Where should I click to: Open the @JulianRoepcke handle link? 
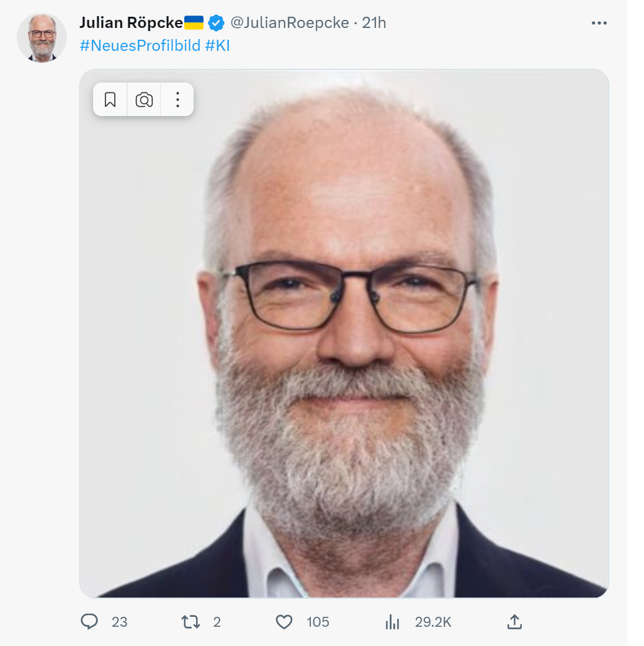(290, 23)
